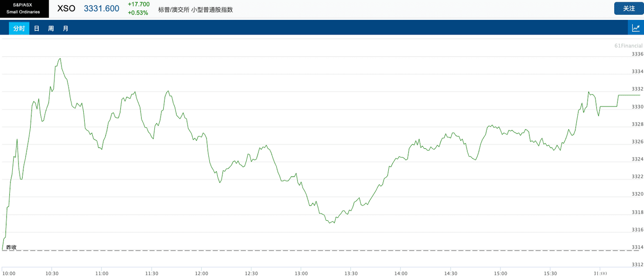Click the 12:30 time axis label
644x278 pixels.
pos(251,273)
